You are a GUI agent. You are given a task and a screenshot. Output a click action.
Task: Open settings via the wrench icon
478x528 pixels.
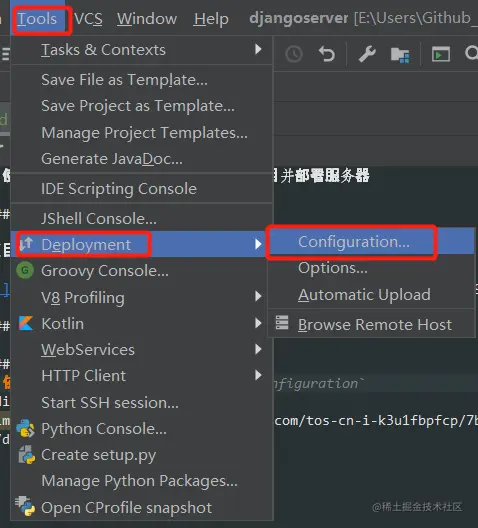(x=367, y=54)
